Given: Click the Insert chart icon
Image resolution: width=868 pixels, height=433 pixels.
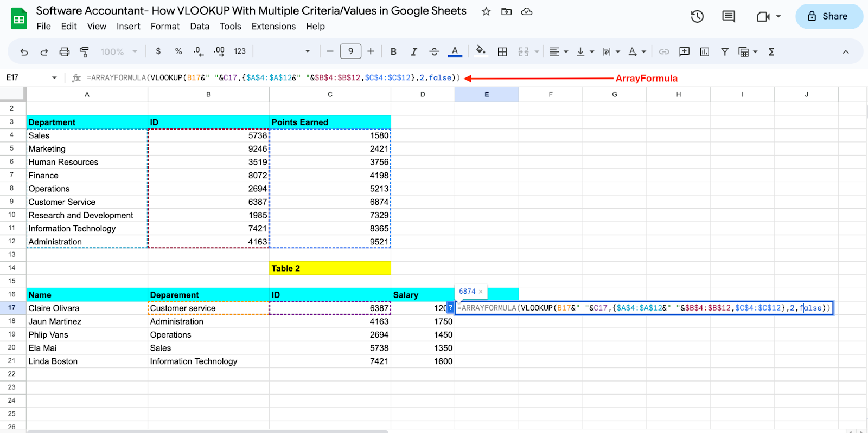Looking at the screenshot, I should (704, 51).
